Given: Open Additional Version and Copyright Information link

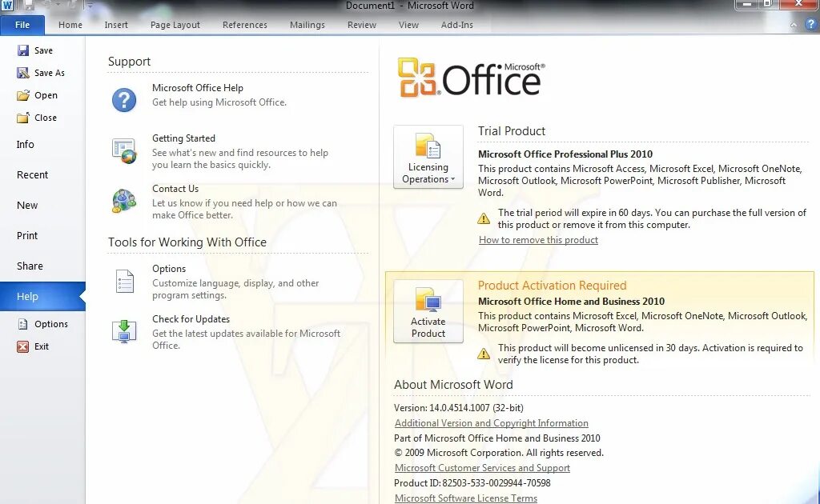Looking at the screenshot, I should (x=491, y=423).
